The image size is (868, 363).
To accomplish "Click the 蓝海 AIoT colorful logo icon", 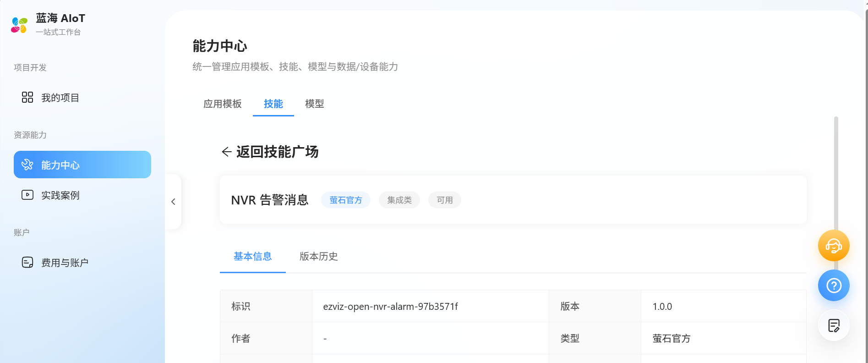I will pyautogui.click(x=19, y=25).
